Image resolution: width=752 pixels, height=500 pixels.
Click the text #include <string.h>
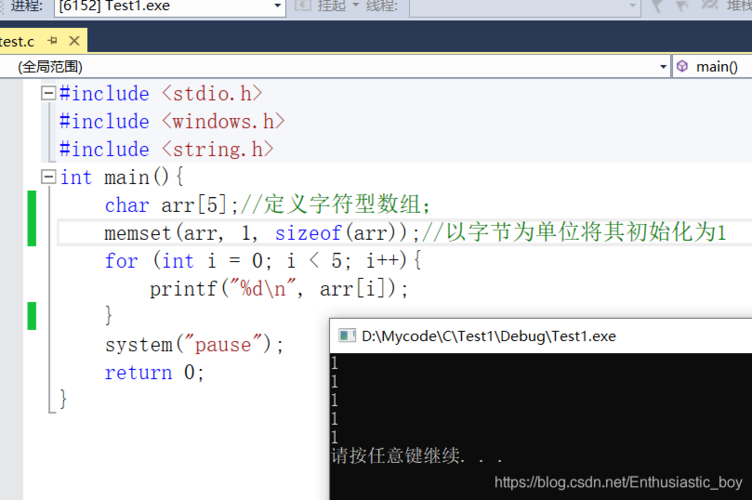tap(166, 149)
